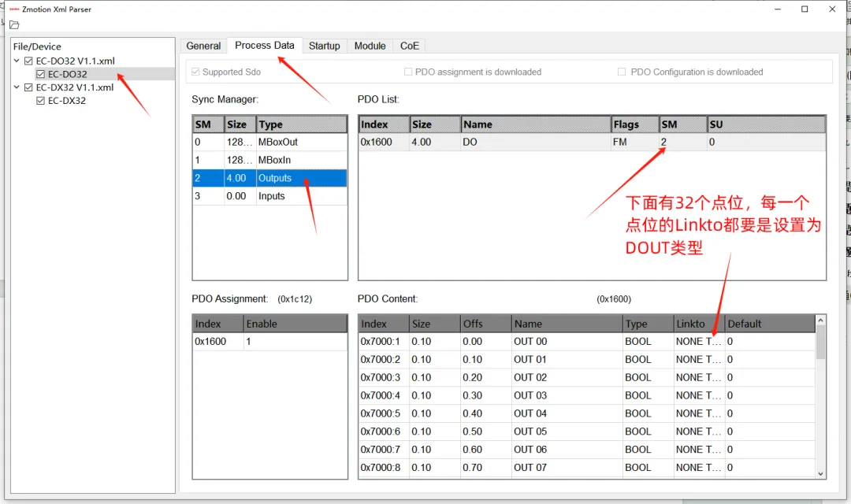Click the open file folder icon

pyautogui.click(x=15, y=25)
